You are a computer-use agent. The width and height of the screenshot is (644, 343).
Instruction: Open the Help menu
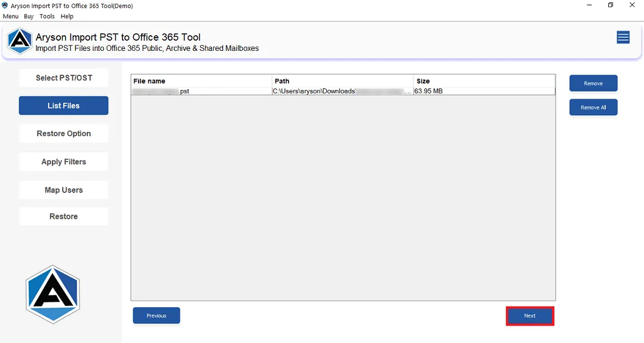coord(67,16)
